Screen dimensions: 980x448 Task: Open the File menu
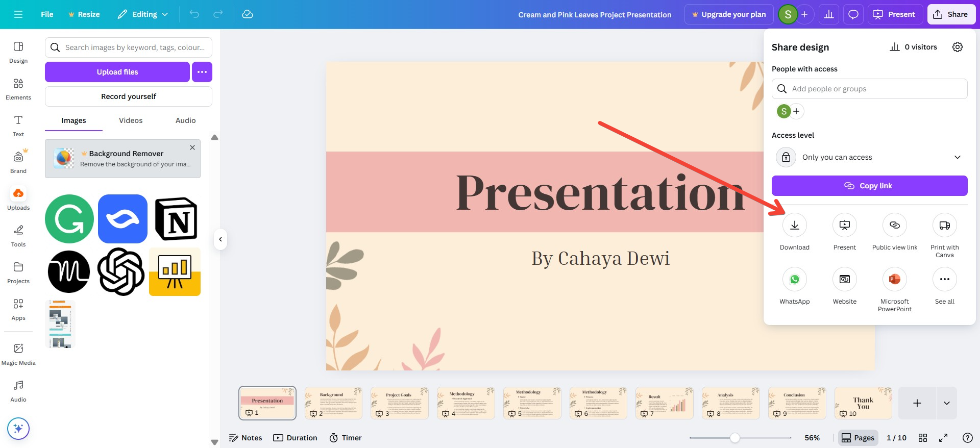coord(47,14)
